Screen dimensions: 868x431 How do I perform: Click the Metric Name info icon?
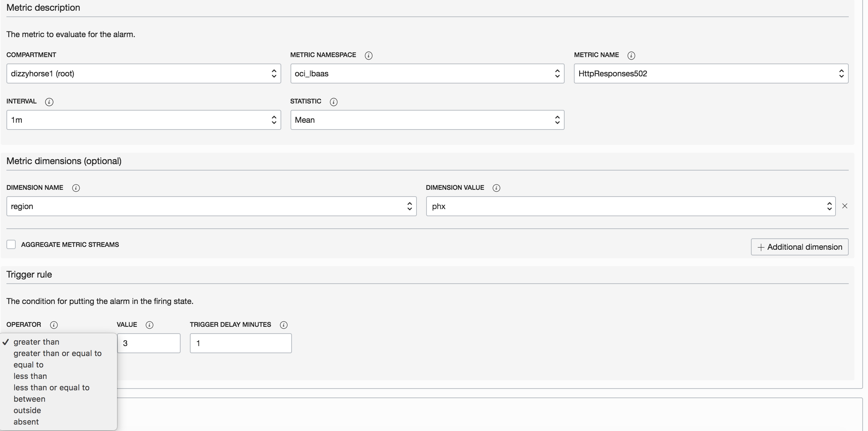pyautogui.click(x=631, y=55)
